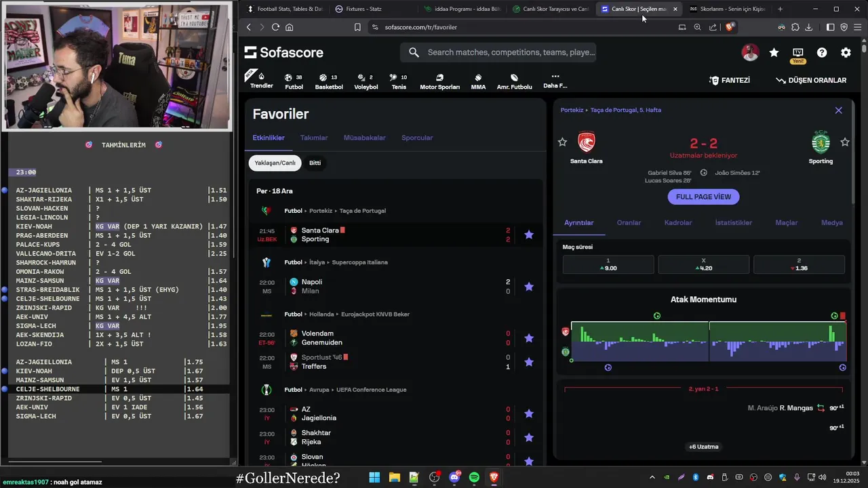The height and width of the screenshot is (488, 868).
Task: Switch to the Müsabakalar tab
Action: click(x=365, y=138)
